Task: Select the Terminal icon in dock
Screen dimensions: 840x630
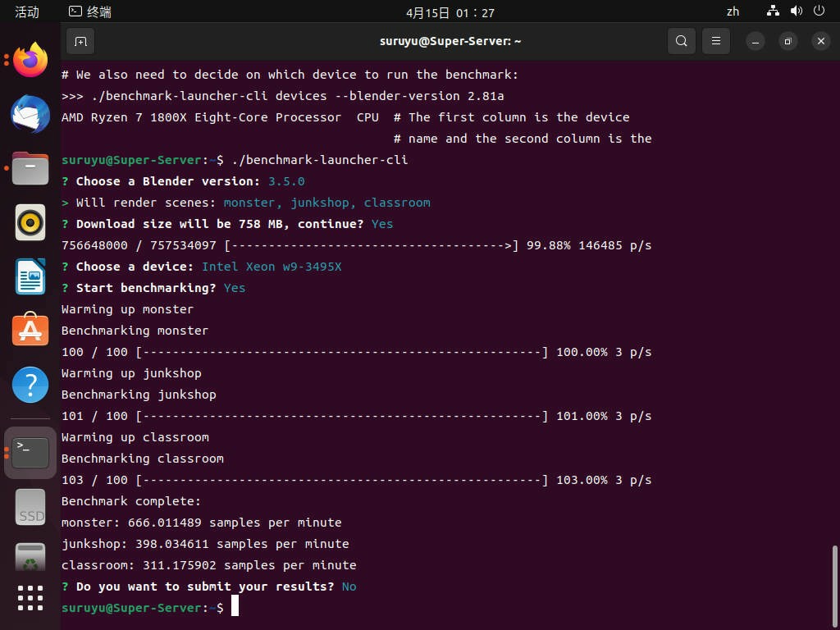Action: (x=30, y=452)
